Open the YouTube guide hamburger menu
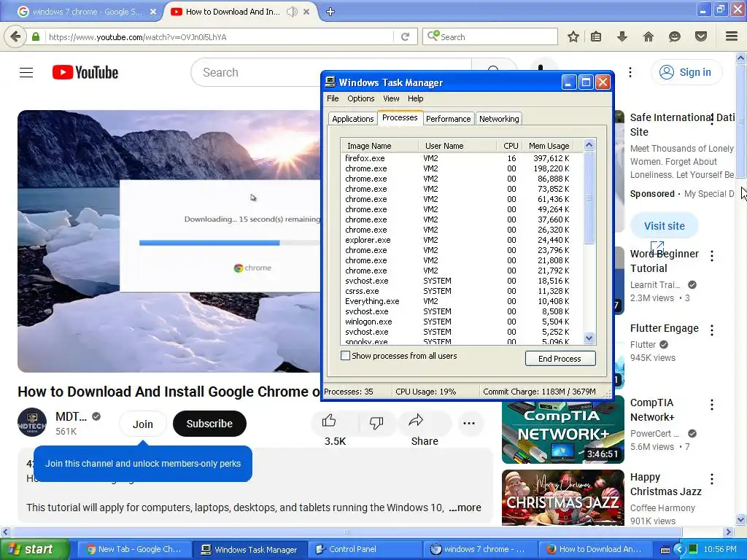The image size is (747, 560). (26, 72)
